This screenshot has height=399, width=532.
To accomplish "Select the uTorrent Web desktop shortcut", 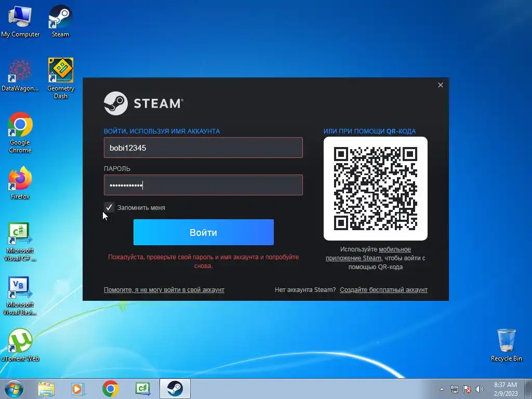I will (x=20, y=345).
